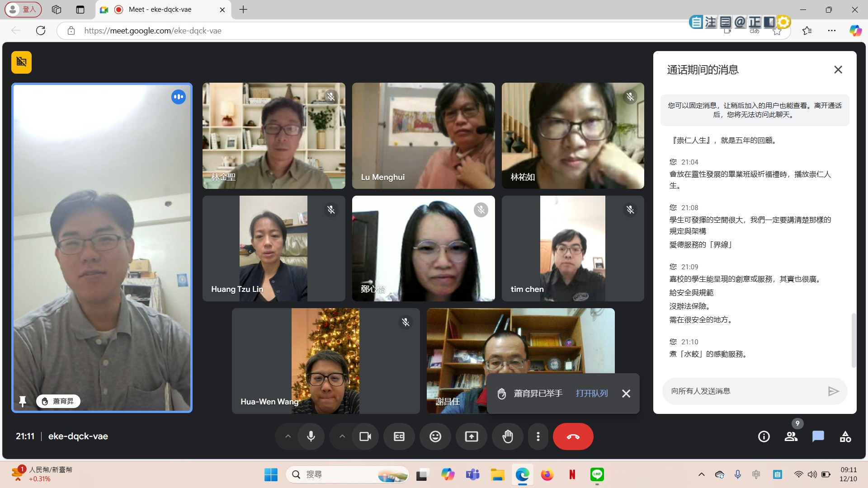
Task: Open Edge settings and more menu
Action: click(x=832, y=31)
